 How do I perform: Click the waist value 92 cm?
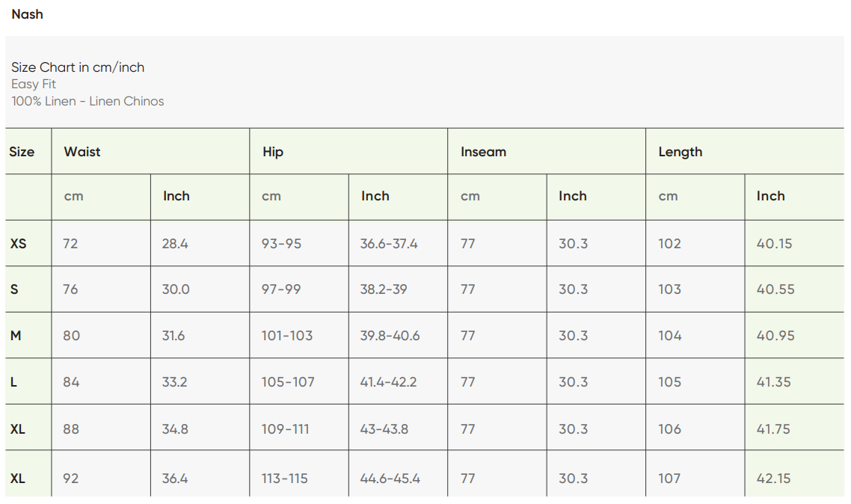pos(70,478)
